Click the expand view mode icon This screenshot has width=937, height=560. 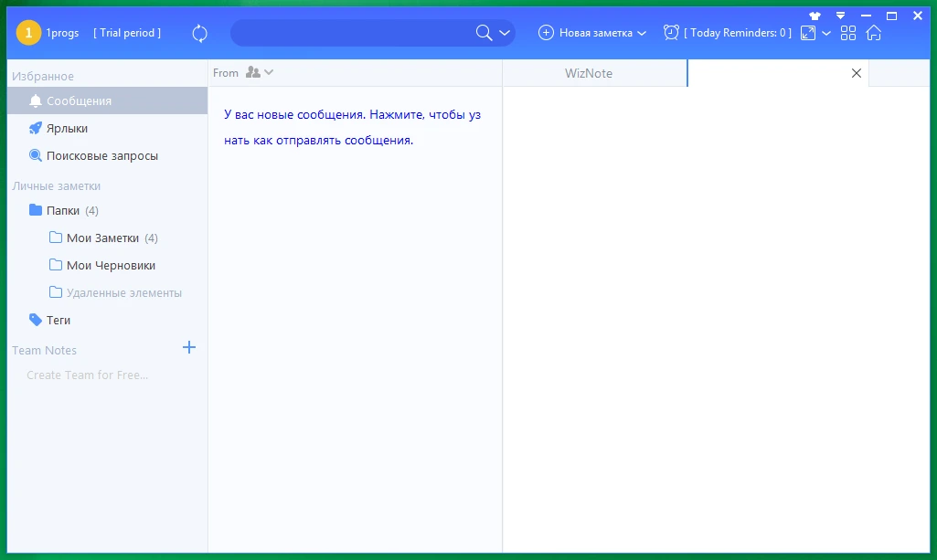(808, 33)
